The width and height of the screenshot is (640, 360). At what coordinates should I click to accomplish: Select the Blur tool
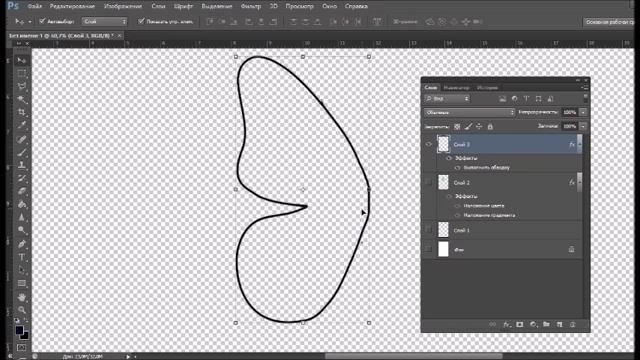pyautogui.click(x=21, y=217)
